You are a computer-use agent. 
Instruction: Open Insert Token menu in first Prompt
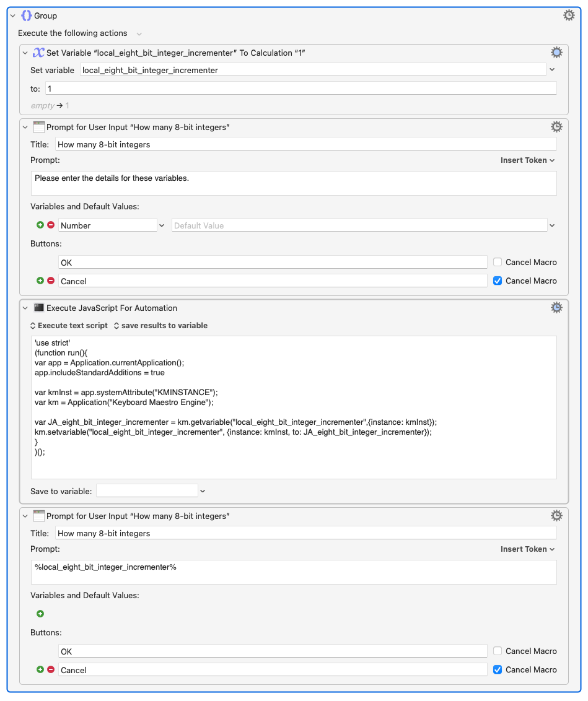tap(528, 160)
